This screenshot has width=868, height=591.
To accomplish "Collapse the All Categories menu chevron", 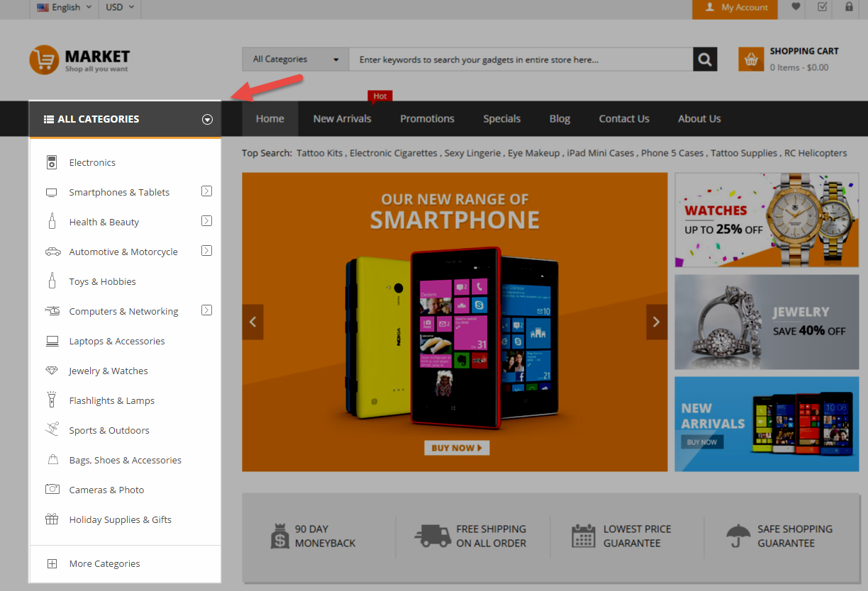I will pyautogui.click(x=207, y=119).
